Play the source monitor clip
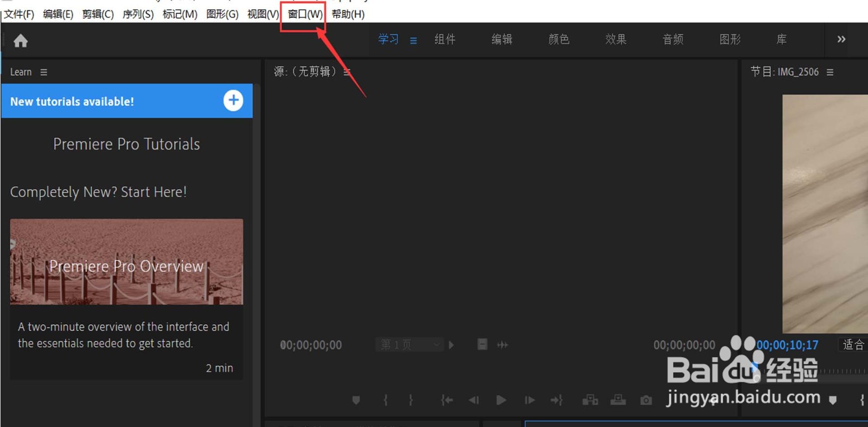This screenshot has width=868, height=427. pyautogui.click(x=501, y=400)
